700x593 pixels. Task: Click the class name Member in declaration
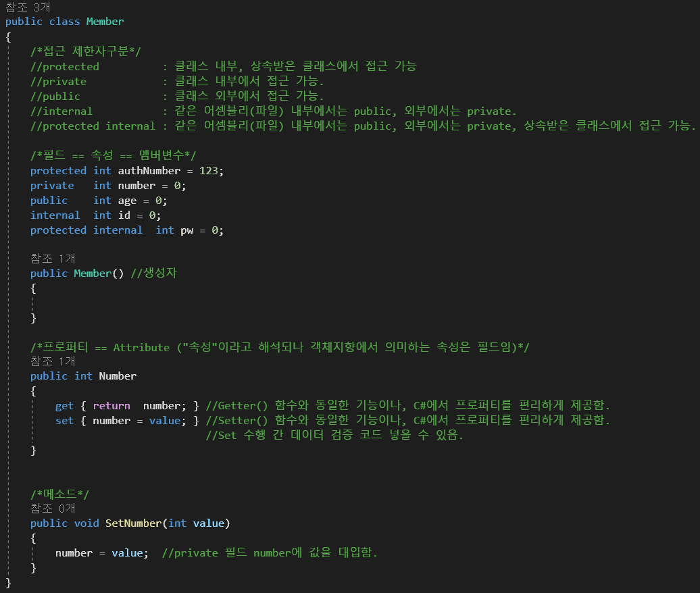[x=105, y=22]
